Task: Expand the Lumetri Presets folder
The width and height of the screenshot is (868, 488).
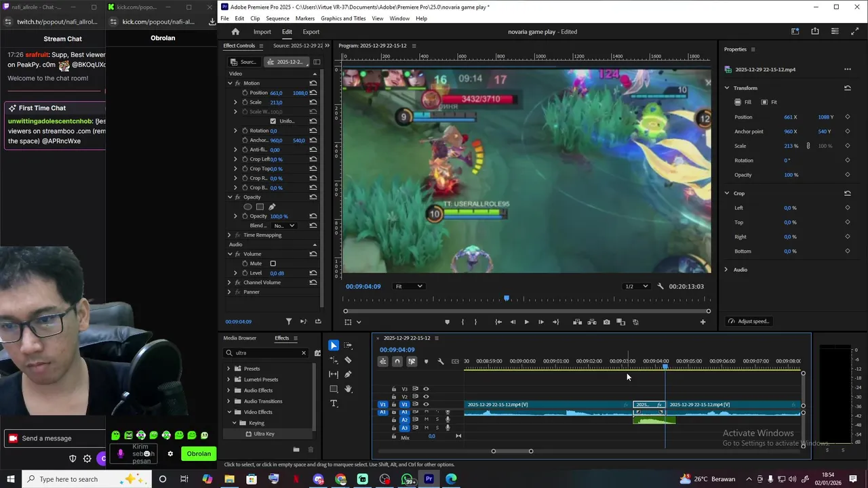Action: coord(229,380)
